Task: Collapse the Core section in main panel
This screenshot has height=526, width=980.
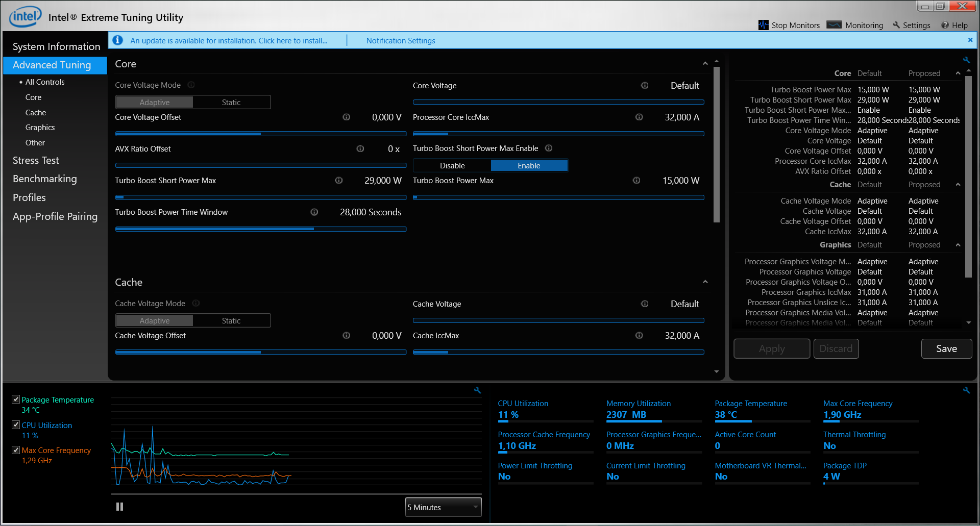Action: click(x=705, y=64)
